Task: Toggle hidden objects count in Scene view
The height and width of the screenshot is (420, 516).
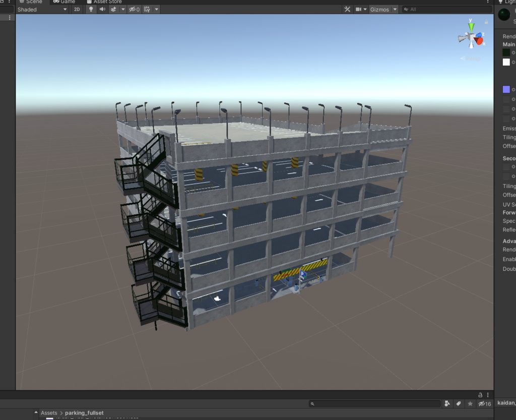Action: 134,9
